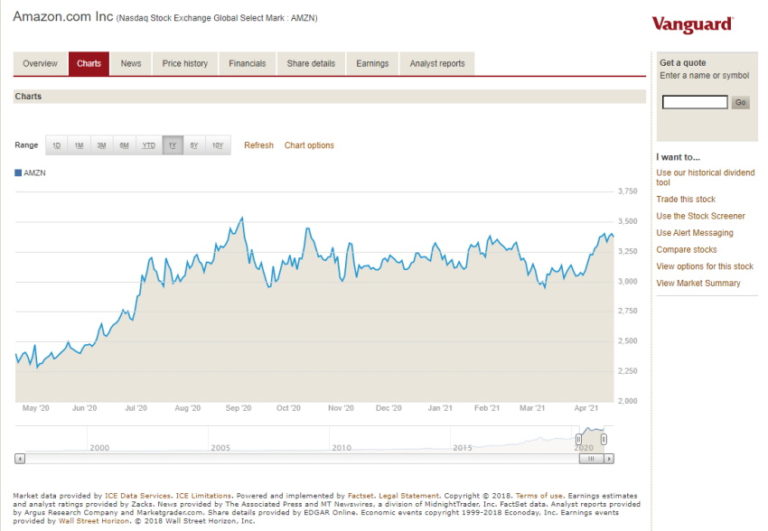Screen dimensions: 768x531
Task: Click the 2015 label in the navigator timeline
Action: [462, 448]
